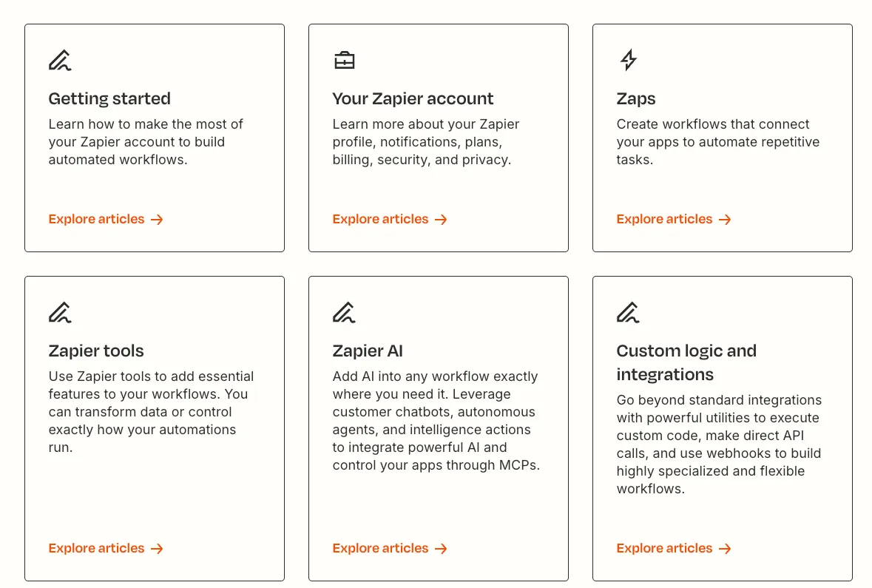Click the lightning bolt icon above Zaps
The height and width of the screenshot is (588, 872).
point(628,60)
